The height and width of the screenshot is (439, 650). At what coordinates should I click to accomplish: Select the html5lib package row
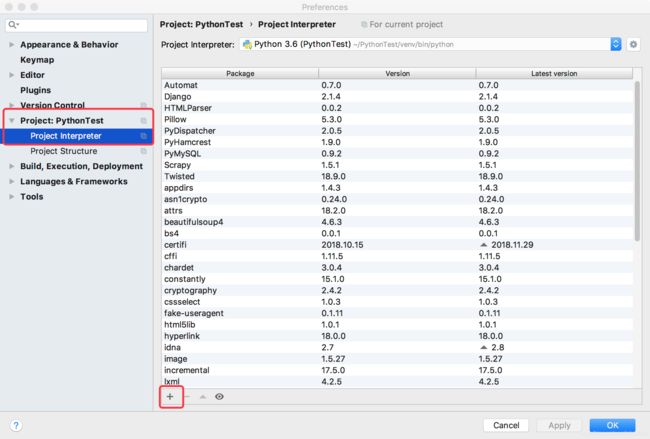[x=397, y=325]
